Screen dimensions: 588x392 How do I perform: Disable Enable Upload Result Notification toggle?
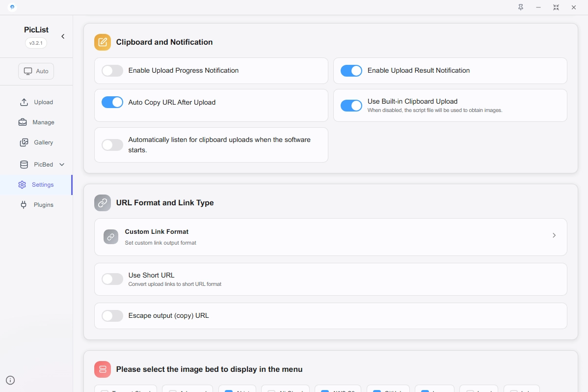351,71
